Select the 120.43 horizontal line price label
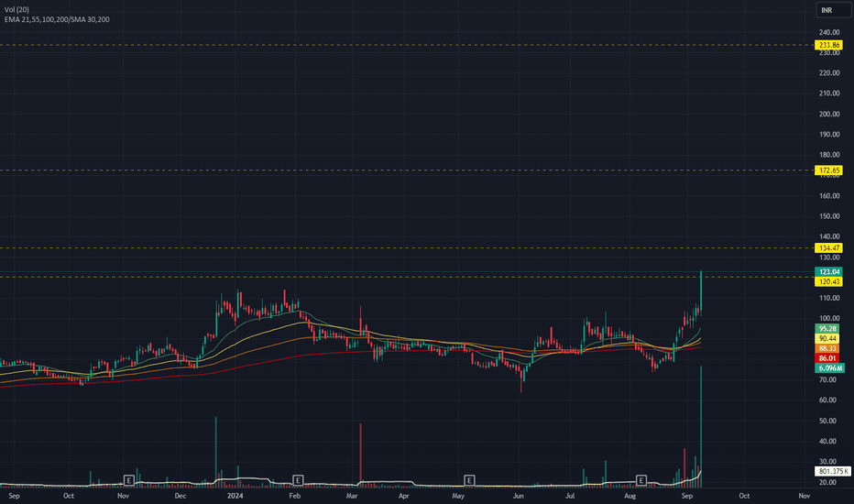This screenshot has width=854, height=504. [x=828, y=281]
